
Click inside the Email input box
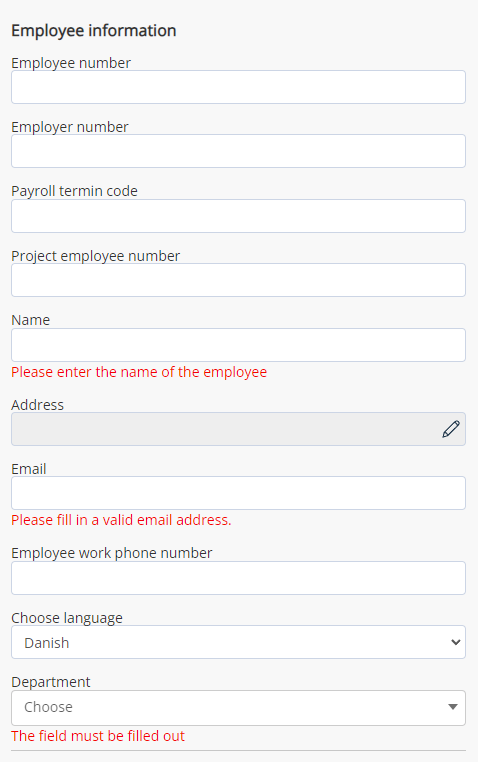pyautogui.click(x=239, y=493)
